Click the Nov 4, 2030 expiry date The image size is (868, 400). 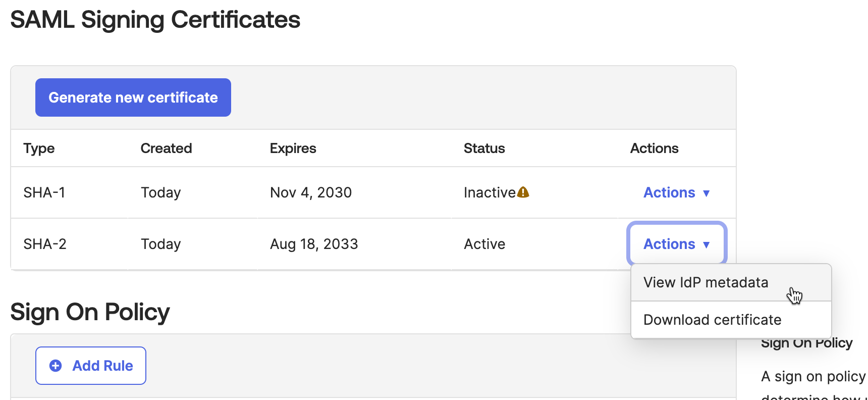click(x=311, y=192)
